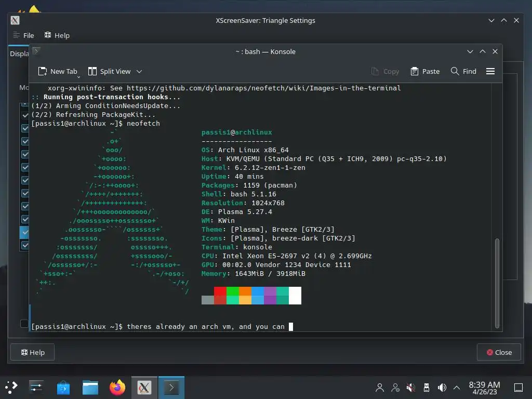The image size is (532, 399).
Task: Click the 'OS: Arch Linux x86_64' line
Action: point(245,150)
